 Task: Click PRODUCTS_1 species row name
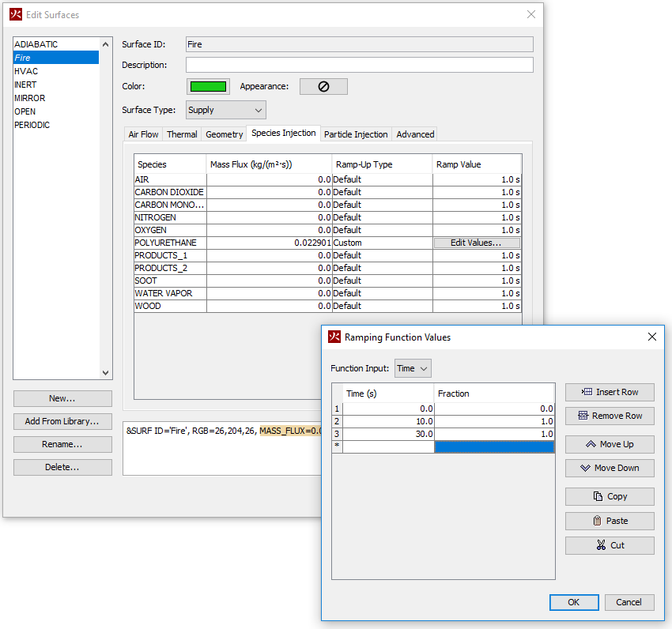pos(170,255)
